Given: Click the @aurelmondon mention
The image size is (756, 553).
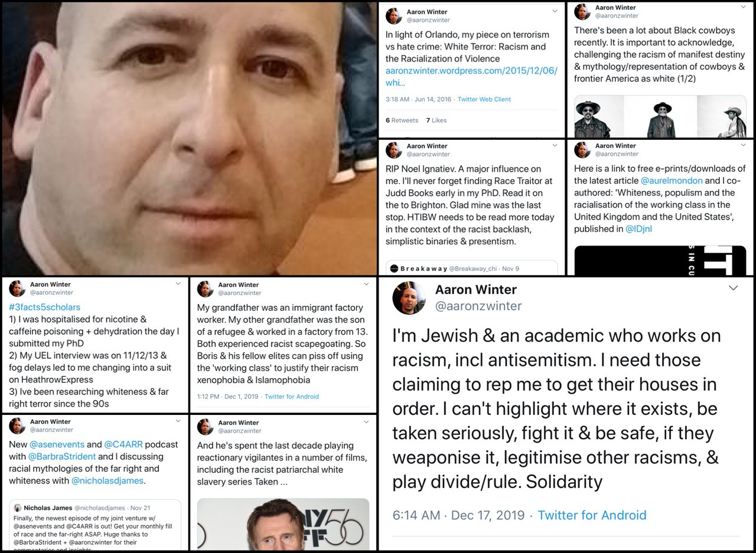Looking at the screenshot, I should click(x=672, y=181).
